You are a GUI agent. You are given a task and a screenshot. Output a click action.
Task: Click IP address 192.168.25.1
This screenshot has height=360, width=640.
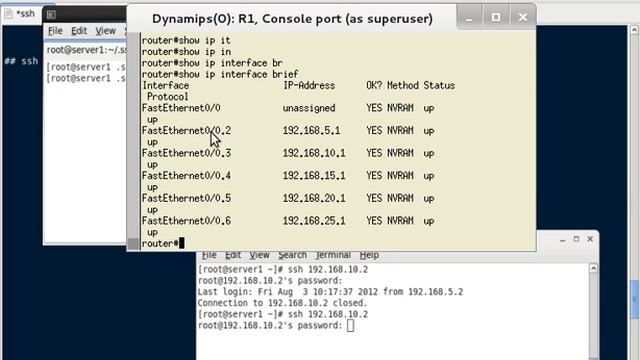pos(314,221)
